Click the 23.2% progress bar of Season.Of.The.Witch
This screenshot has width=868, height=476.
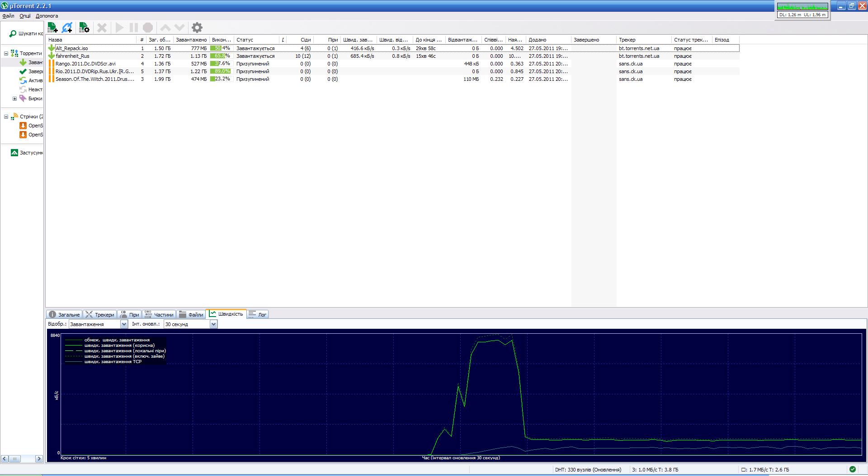(x=221, y=79)
